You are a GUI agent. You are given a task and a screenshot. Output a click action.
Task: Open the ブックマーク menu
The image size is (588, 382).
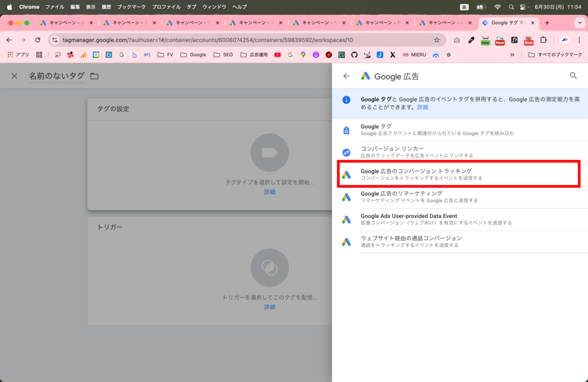pos(131,7)
